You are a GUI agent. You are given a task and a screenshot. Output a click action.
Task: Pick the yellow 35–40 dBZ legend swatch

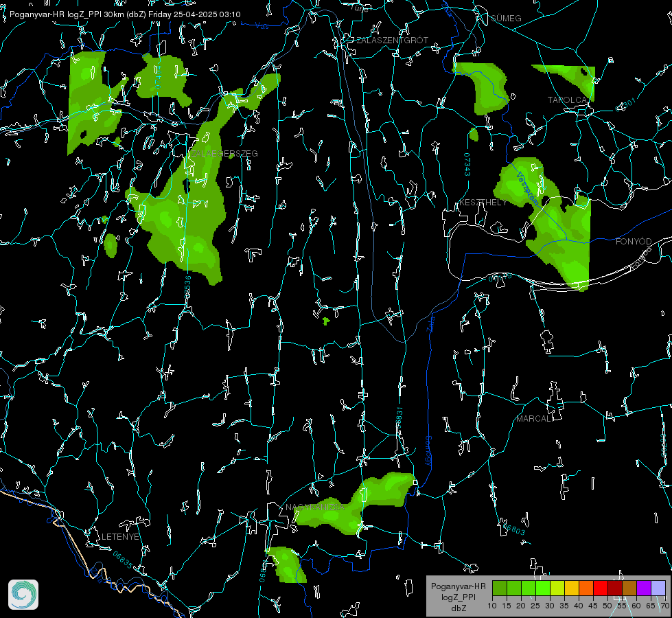tap(572, 588)
